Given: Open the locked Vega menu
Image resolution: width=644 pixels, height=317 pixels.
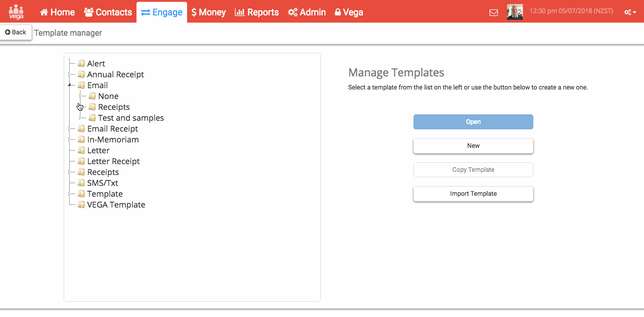Looking at the screenshot, I should (349, 12).
